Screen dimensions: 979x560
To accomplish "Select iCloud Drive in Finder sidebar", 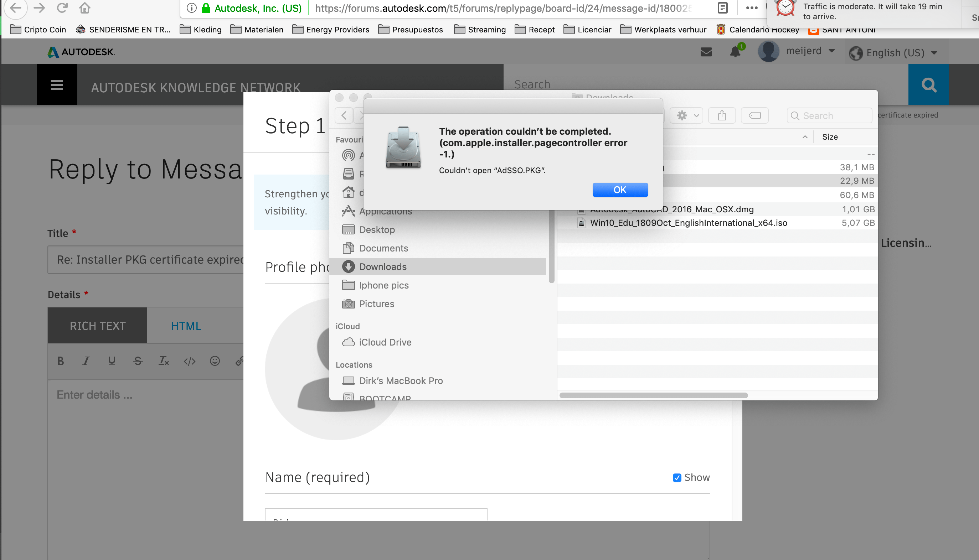I will click(385, 342).
